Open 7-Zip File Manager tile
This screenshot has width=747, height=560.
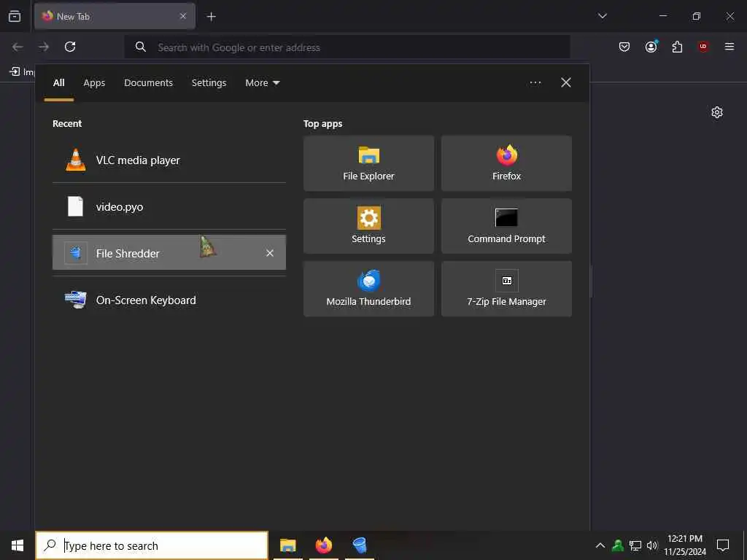point(506,289)
